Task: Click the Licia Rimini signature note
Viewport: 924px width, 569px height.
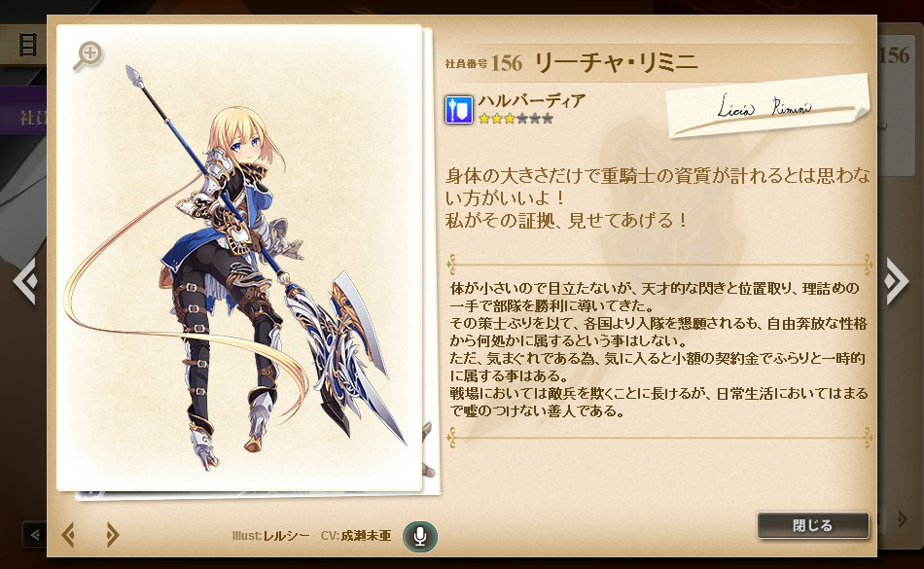Action: tap(767, 106)
